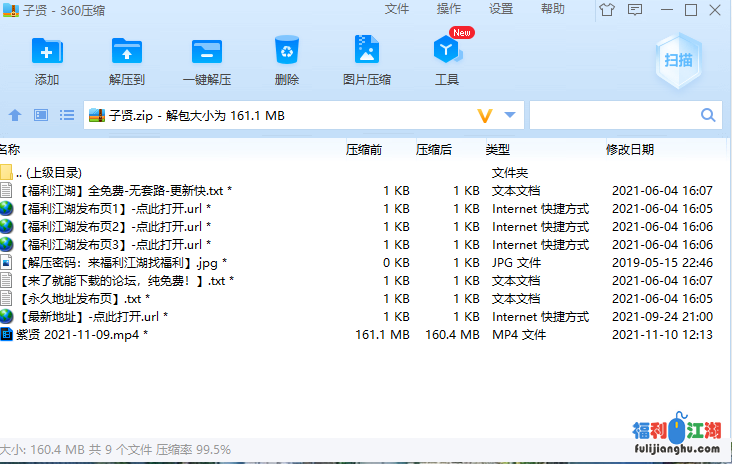
Task: Expand the archive path dropdown arrow
Action: click(510, 116)
